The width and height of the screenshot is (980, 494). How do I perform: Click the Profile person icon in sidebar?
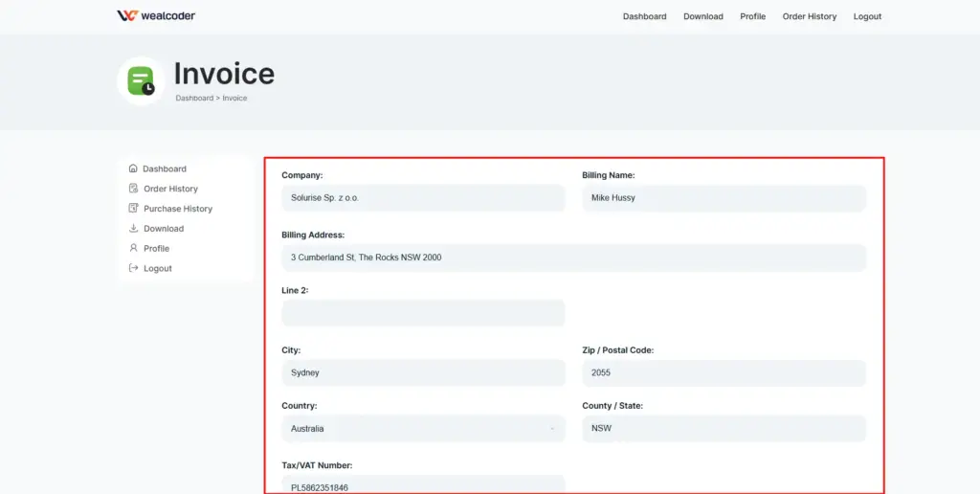click(133, 248)
